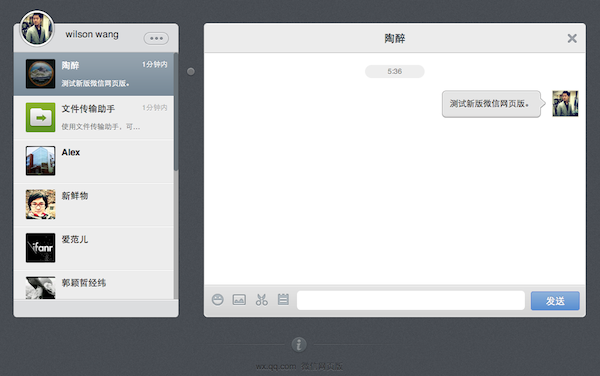Click the 发送 send button
Viewport: 600px width, 376px height.
tap(555, 301)
